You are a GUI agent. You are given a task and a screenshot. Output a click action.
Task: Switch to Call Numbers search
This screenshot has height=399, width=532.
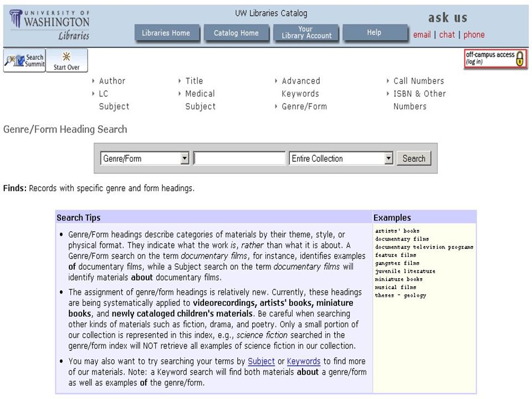[x=419, y=81]
